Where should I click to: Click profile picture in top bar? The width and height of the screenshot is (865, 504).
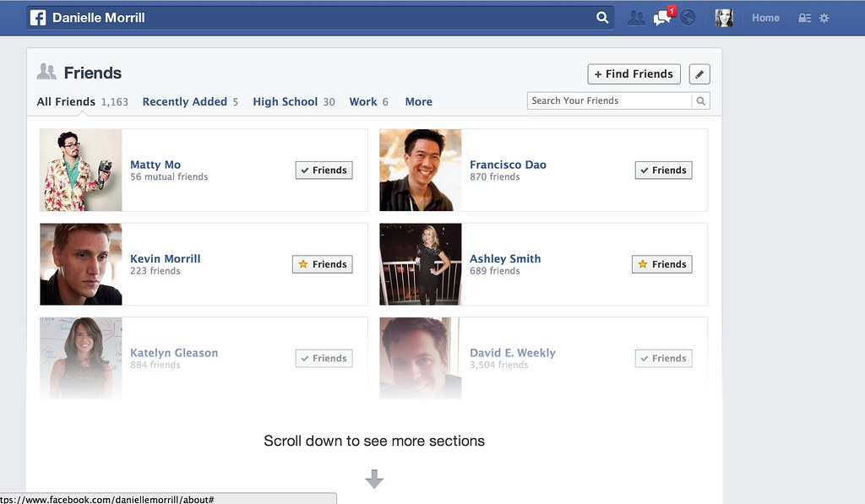(x=724, y=19)
